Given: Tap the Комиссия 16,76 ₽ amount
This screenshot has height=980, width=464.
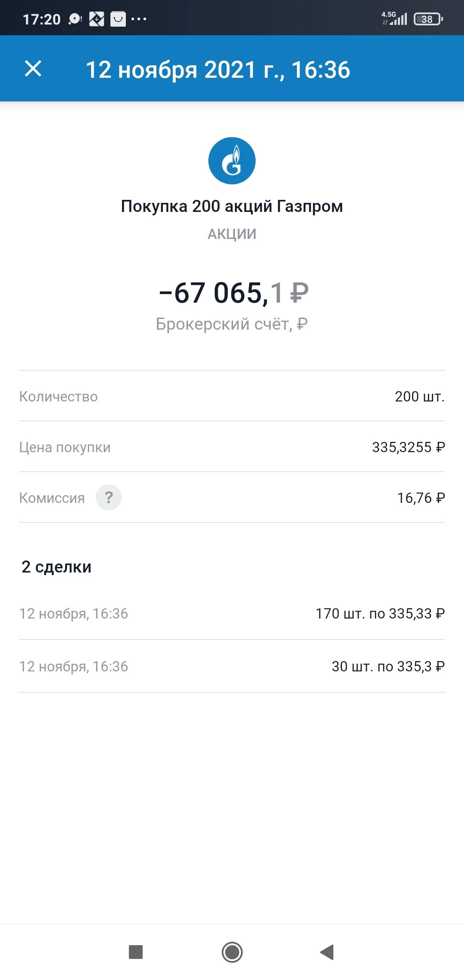Looking at the screenshot, I should click(421, 498).
